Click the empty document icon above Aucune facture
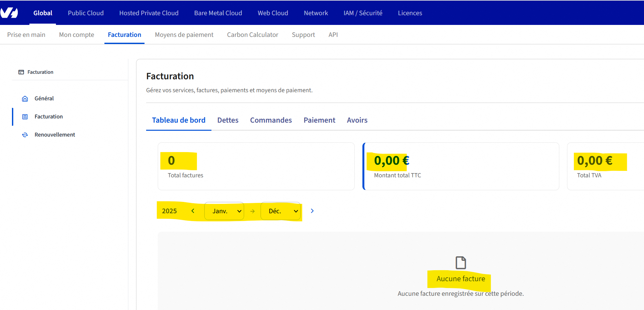 pyautogui.click(x=461, y=262)
